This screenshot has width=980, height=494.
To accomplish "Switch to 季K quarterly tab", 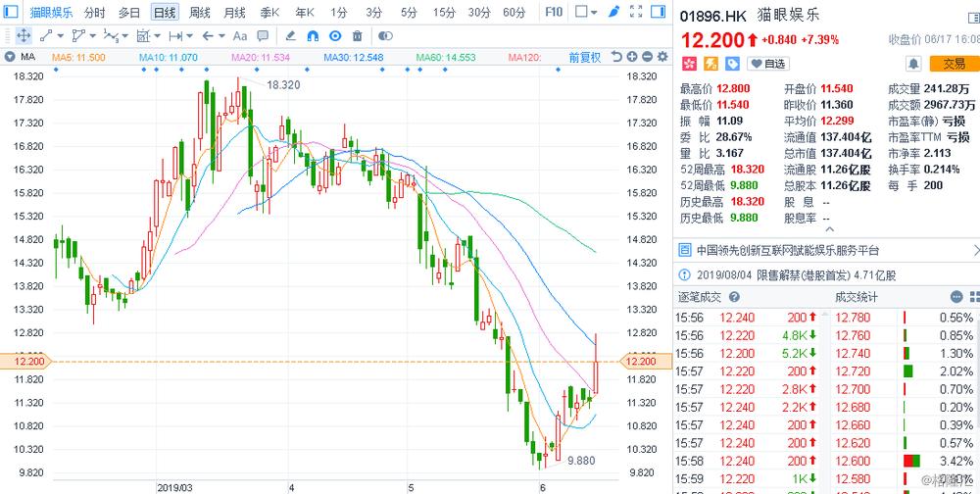I will (270, 12).
